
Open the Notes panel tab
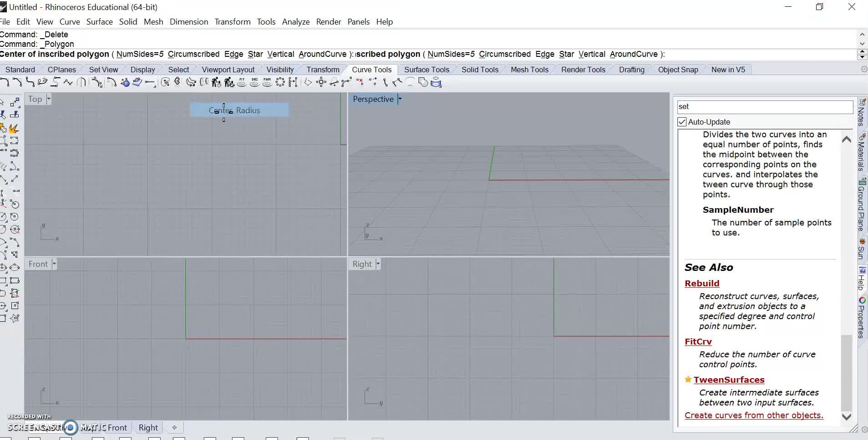[861, 112]
